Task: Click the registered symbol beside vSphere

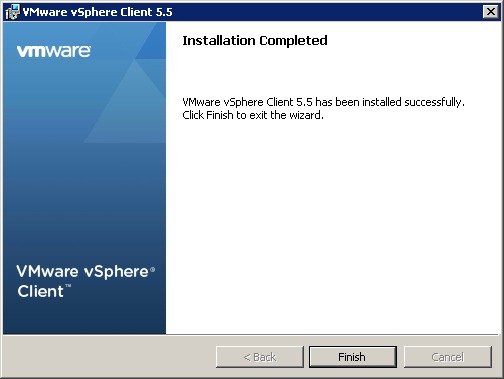Action: (x=152, y=269)
